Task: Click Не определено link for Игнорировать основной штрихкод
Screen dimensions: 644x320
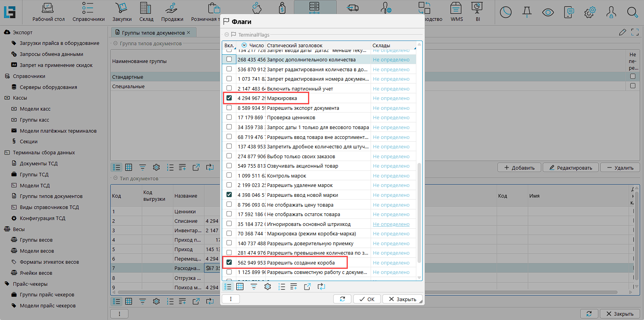Action: pyautogui.click(x=391, y=224)
